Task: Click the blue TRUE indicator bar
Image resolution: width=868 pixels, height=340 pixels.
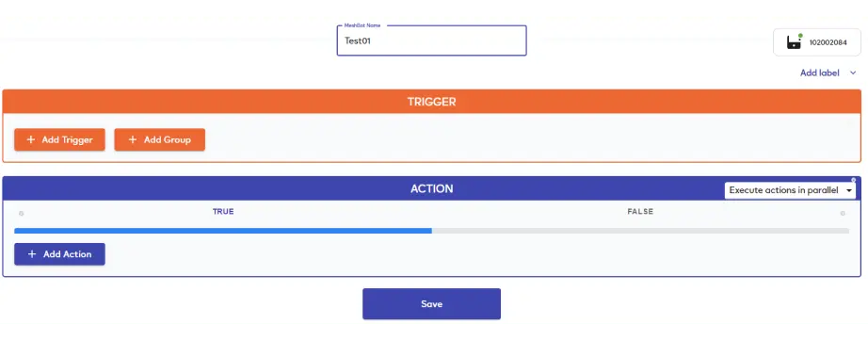Action: pyautogui.click(x=223, y=231)
